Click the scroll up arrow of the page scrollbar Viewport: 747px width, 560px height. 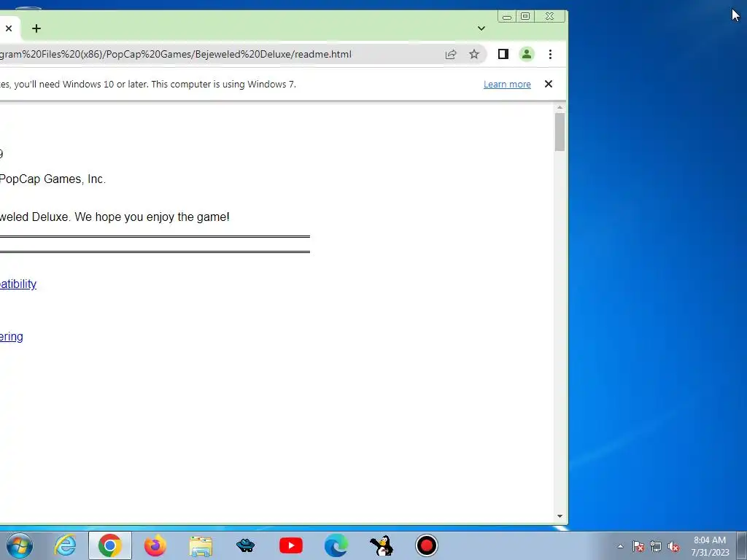pyautogui.click(x=560, y=108)
